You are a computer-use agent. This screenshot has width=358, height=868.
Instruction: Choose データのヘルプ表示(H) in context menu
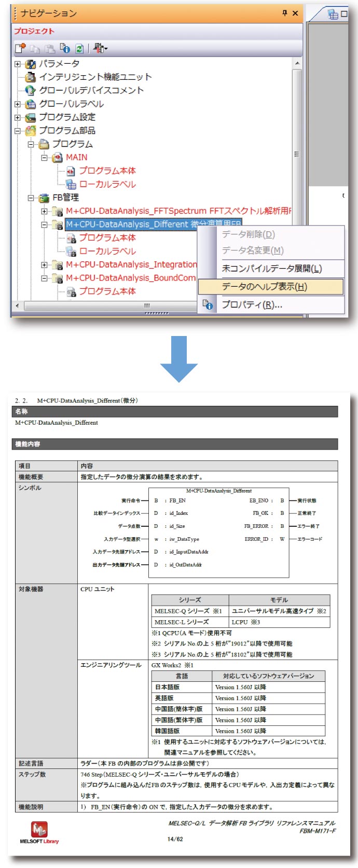pyautogui.click(x=271, y=287)
